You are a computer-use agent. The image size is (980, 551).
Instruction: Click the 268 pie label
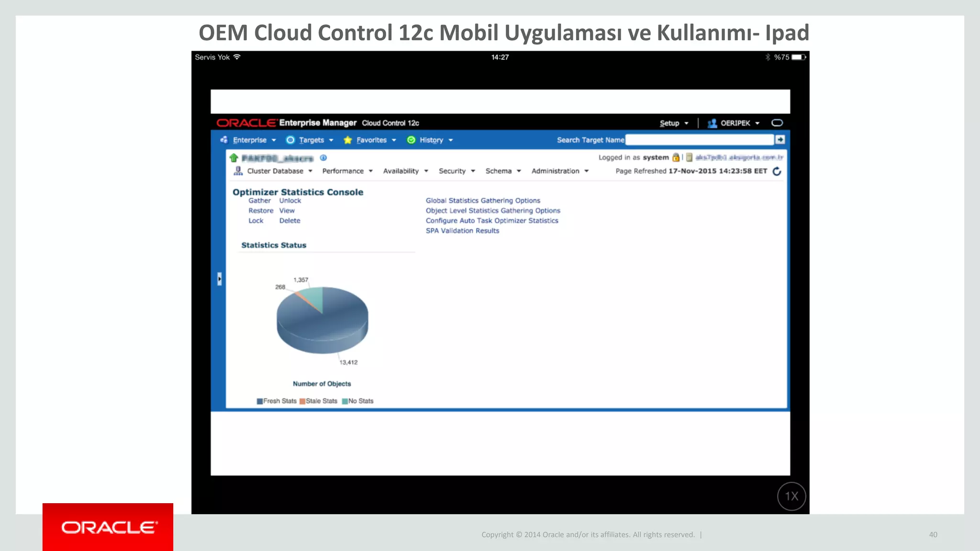tap(280, 287)
